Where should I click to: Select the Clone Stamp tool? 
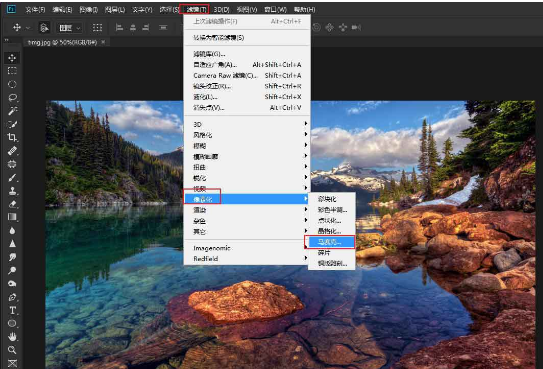[12, 191]
